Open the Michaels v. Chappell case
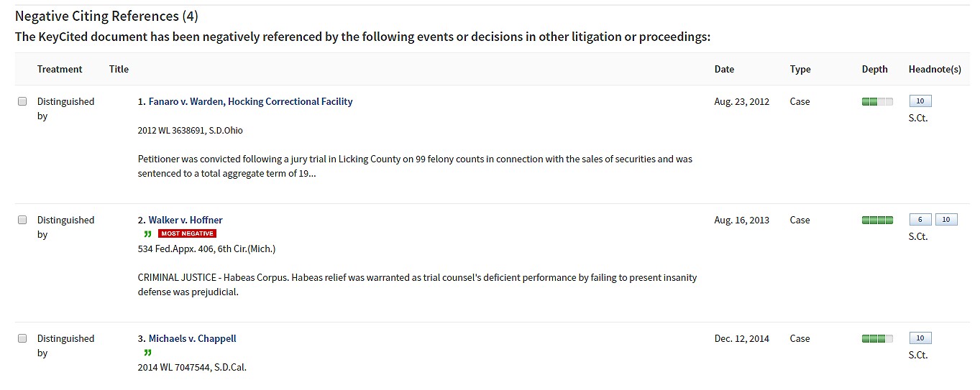The image size is (980, 390). tap(192, 339)
